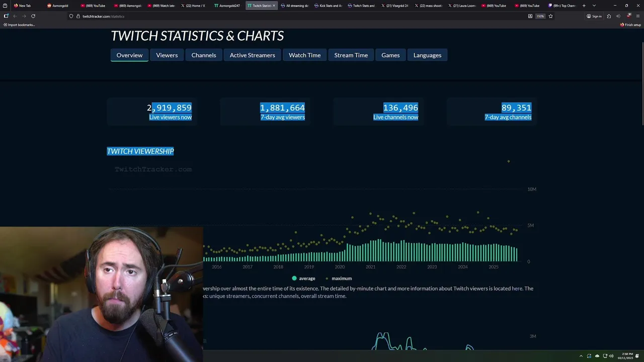
Task: Open the Languages tab
Action: tap(428, 55)
